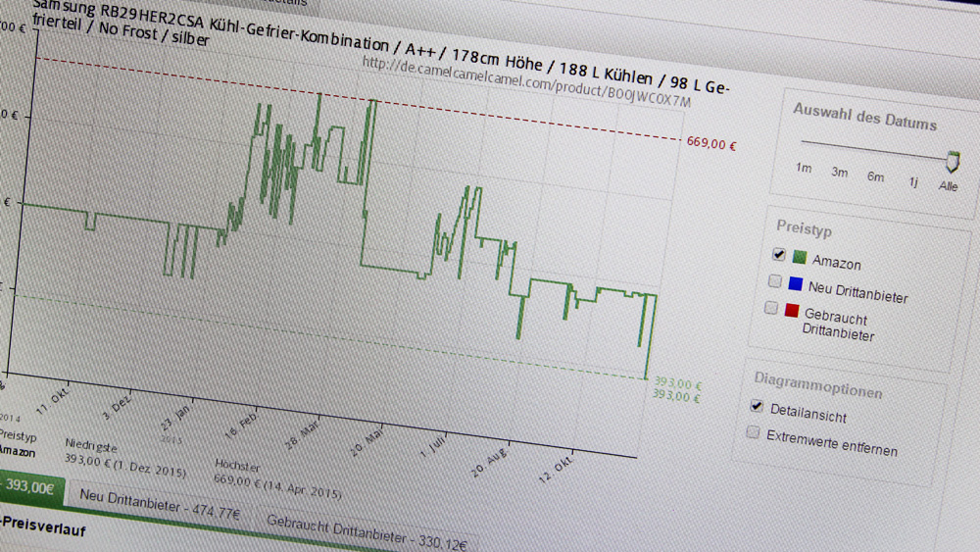Image resolution: width=980 pixels, height=552 pixels.
Task: Select the green 393,00€ Amazon tab
Action: point(29,487)
